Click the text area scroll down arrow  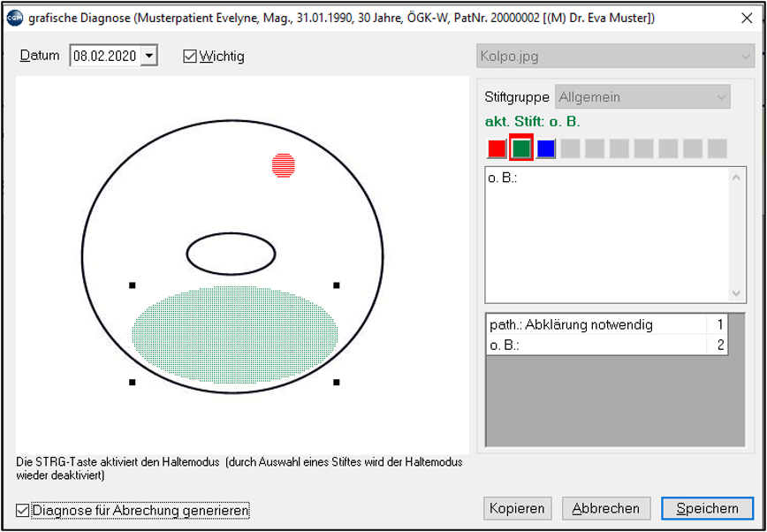click(736, 293)
